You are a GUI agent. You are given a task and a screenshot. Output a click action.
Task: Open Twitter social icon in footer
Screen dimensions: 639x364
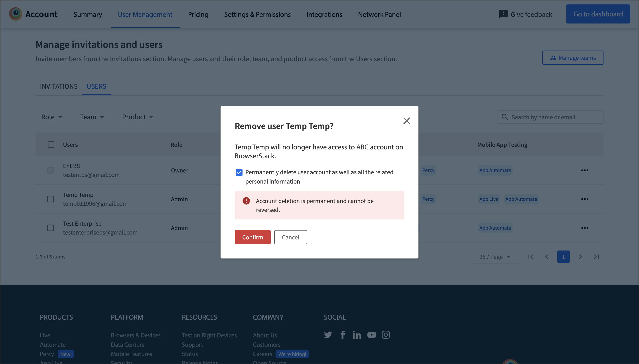[328, 335]
